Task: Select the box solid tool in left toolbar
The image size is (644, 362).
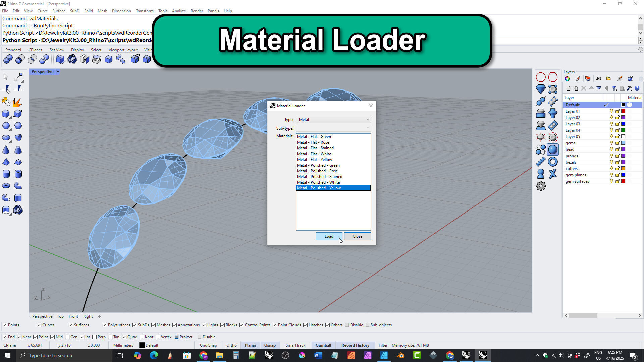Action: [6, 114]
